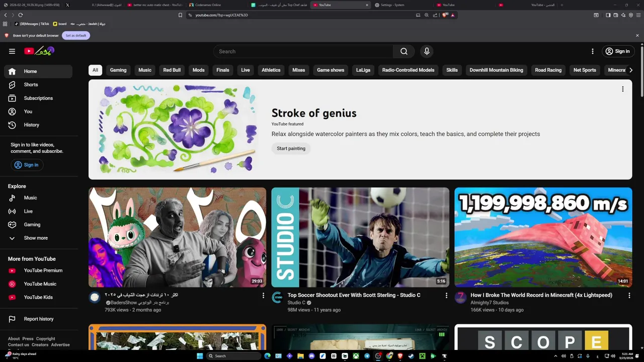644x362 pixels.
Task: Click the search magnifier button
Action: (404, 51)
